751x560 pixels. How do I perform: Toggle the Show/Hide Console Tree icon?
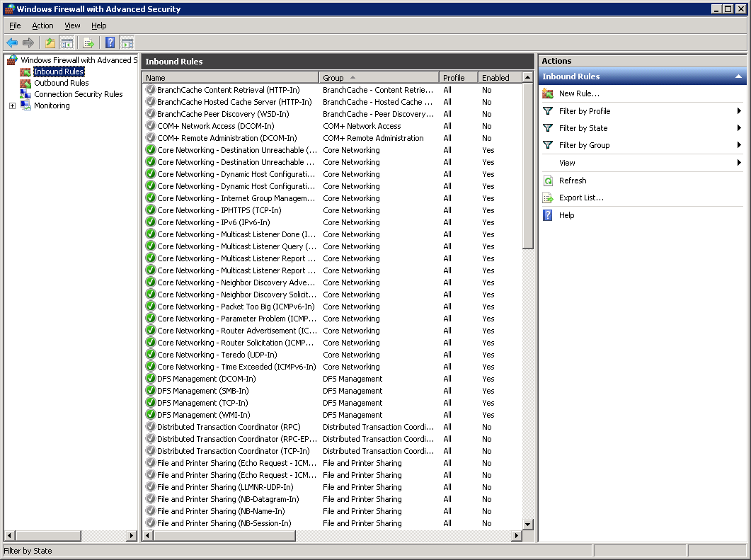[x=67, y=42]
